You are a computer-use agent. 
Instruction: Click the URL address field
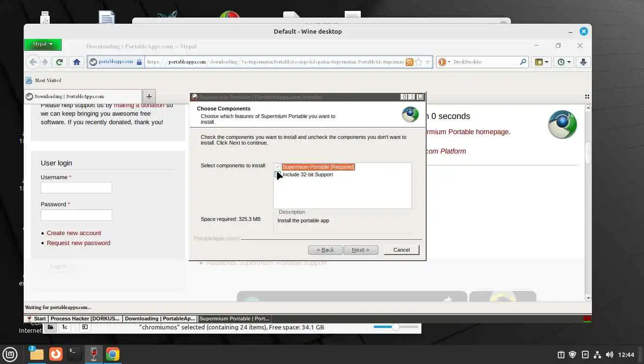pyautogui.click(x=275, y=62)
